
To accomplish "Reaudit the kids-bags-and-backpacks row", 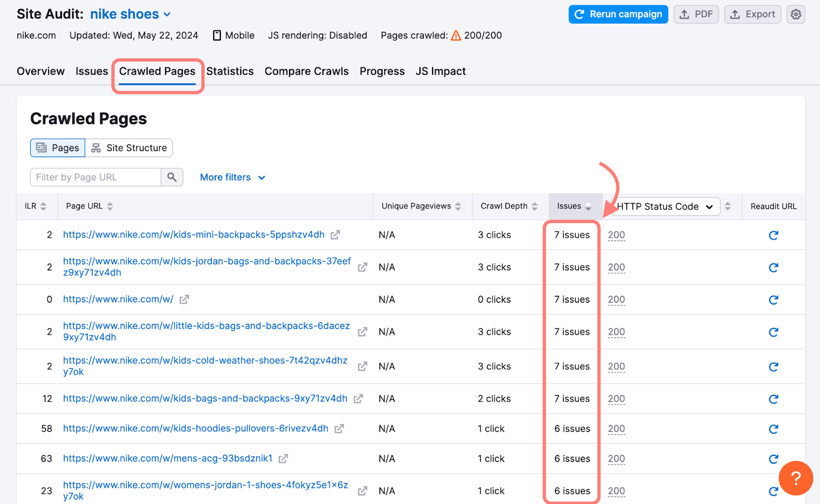I will pyautogui.click(x=773, y=399).
